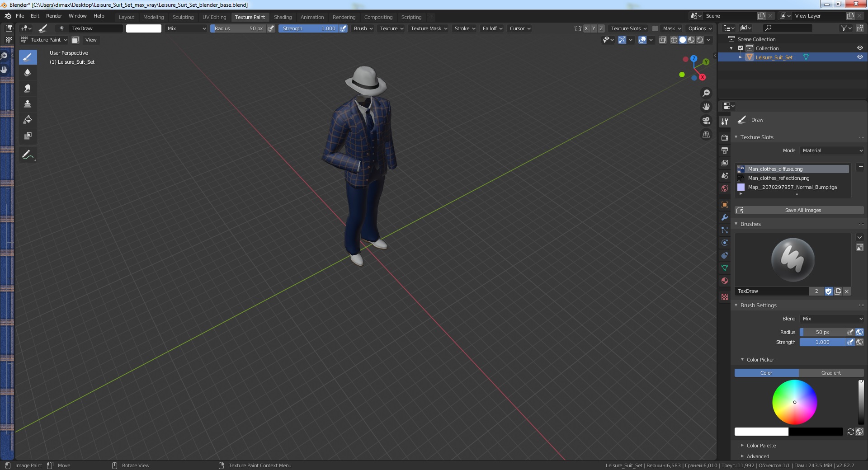Open the Brush settings popover
The height and width of the screenshot is (470, 868).
(363, 28)
